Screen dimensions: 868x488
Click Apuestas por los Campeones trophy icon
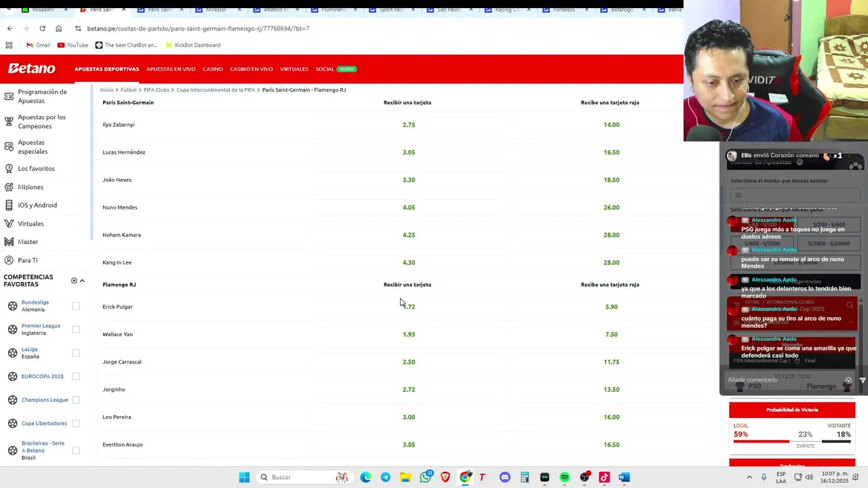(9, 121)
